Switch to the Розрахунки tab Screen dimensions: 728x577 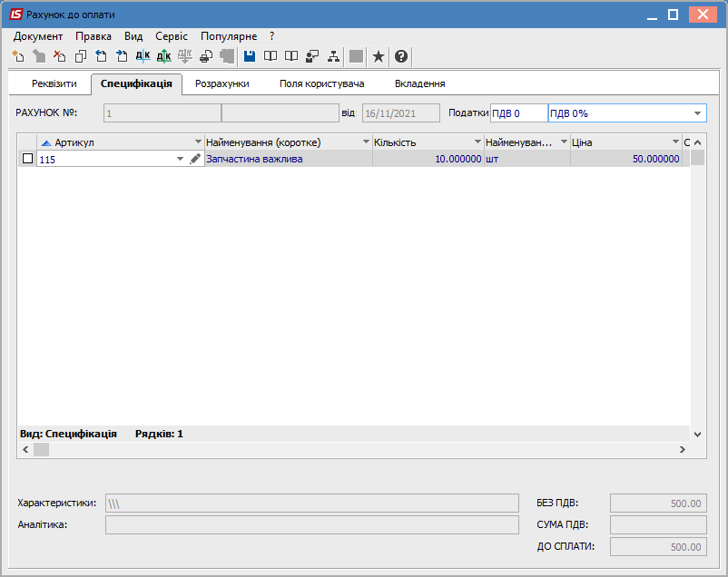(221, 84)
